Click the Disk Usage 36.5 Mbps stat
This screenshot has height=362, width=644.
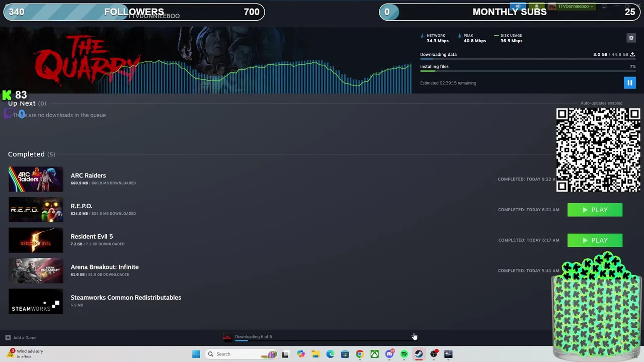coord(508,38)
